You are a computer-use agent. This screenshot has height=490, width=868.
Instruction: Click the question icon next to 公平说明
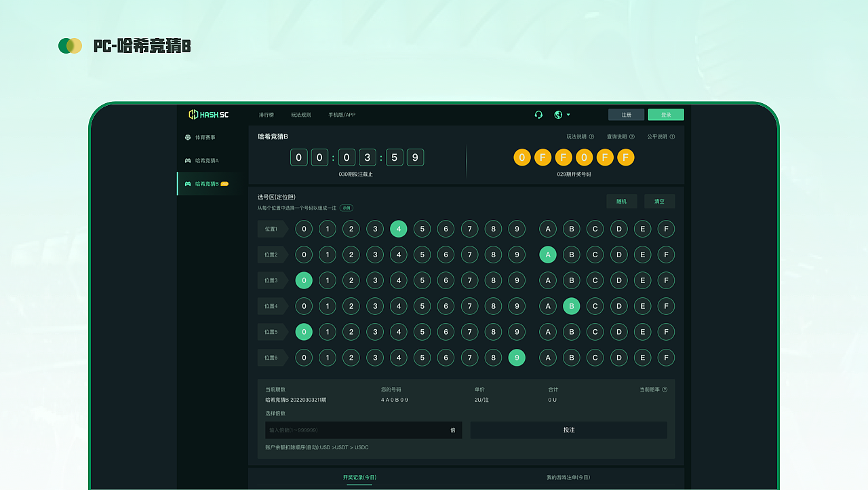[672, 136]
